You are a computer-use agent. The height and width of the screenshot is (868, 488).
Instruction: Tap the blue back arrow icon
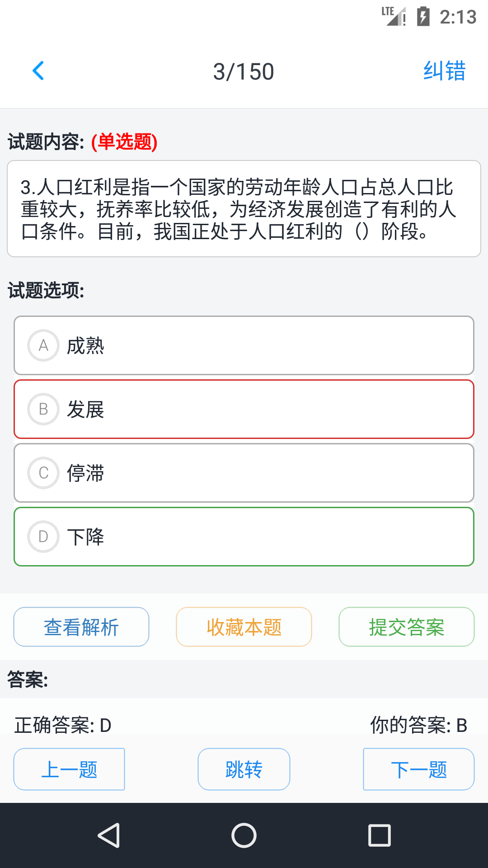tap(38, 71)
